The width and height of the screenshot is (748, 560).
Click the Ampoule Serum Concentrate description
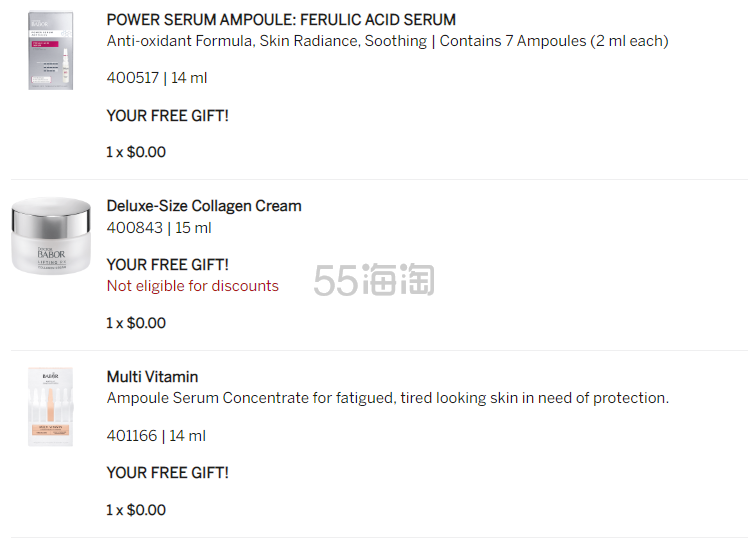click(387, 398)
